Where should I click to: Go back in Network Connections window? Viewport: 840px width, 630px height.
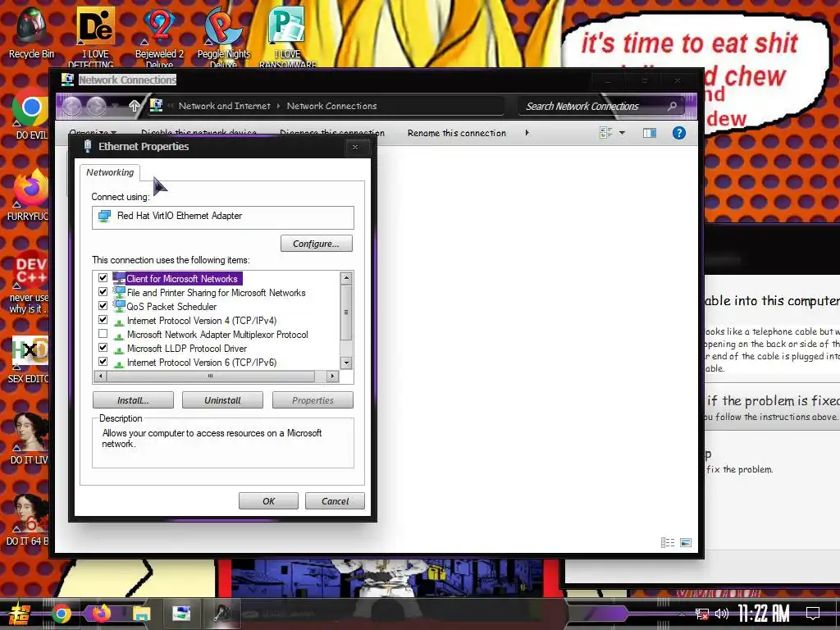coord(72,106)
